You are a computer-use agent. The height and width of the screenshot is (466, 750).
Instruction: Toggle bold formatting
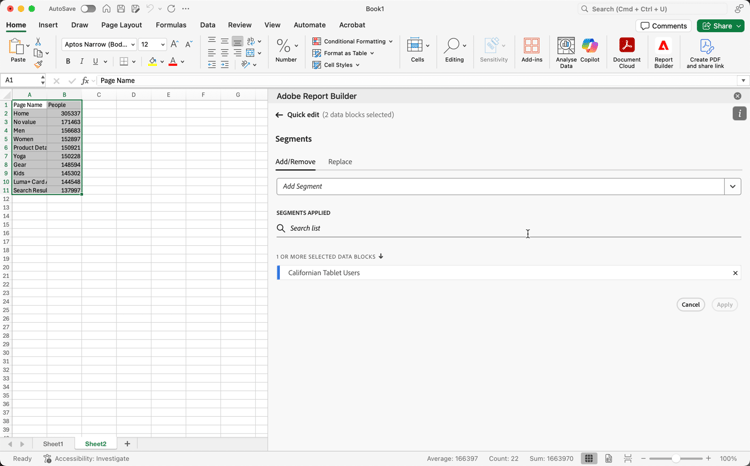[x=68, y=61]
